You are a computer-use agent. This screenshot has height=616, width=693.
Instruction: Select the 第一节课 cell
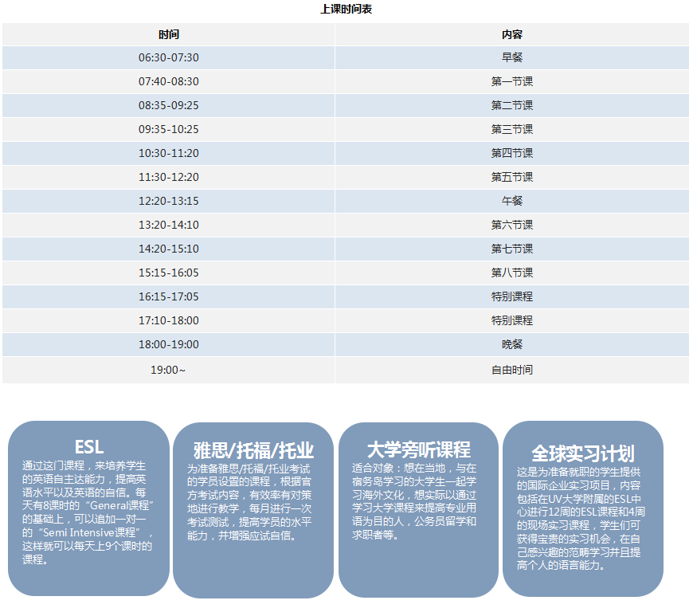[x=512, y=81]
